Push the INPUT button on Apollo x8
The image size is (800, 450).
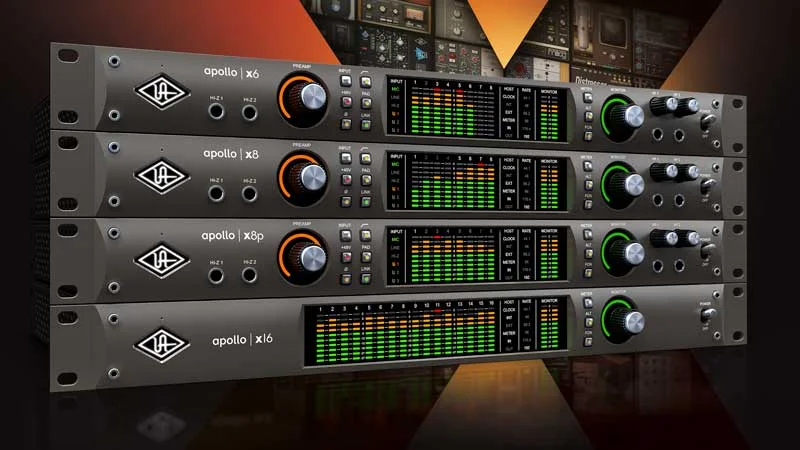coord(346,158)
